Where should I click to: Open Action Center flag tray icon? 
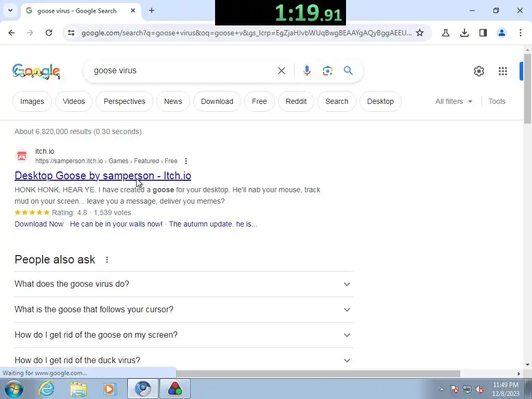pyautogui.click(x=455, y=389)
